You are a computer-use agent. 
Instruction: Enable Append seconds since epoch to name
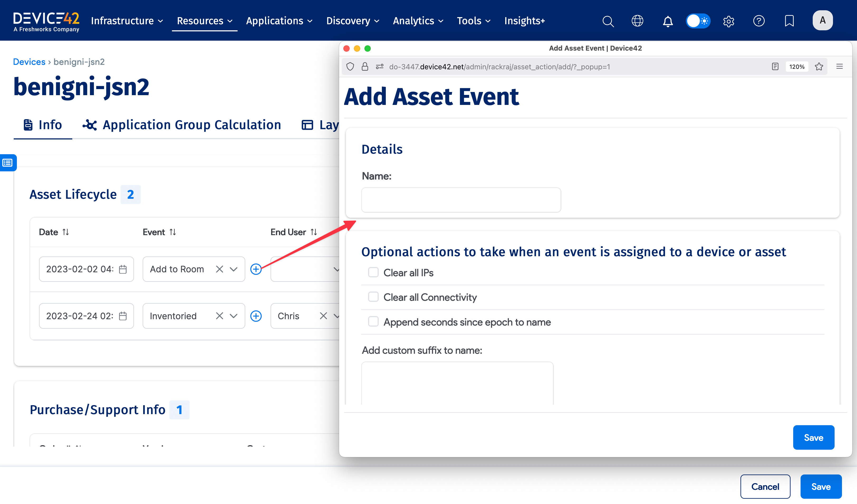coord(373,322)
